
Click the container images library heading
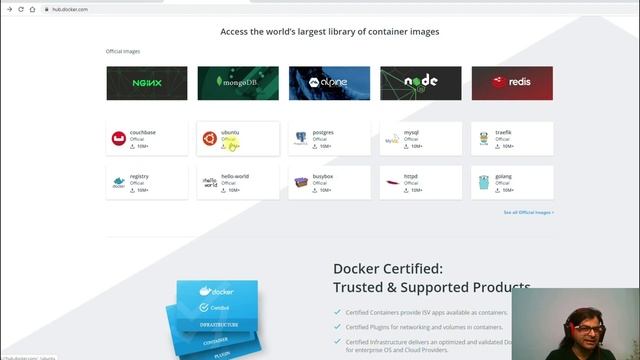330,31
